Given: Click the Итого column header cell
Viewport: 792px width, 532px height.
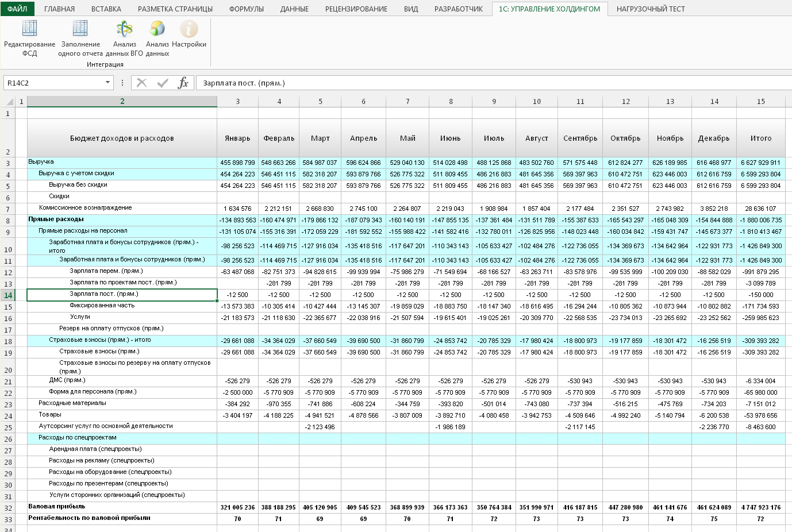Looking at the screenshot, I should pos(760,138).
